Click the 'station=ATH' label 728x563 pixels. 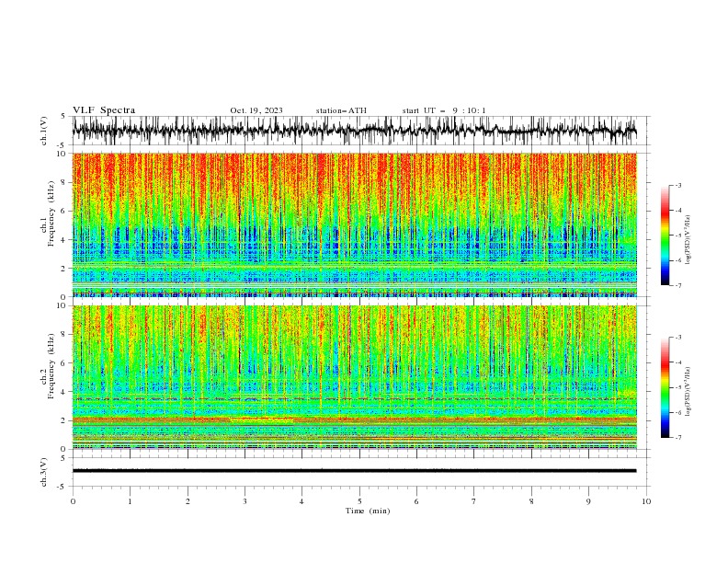341,110
